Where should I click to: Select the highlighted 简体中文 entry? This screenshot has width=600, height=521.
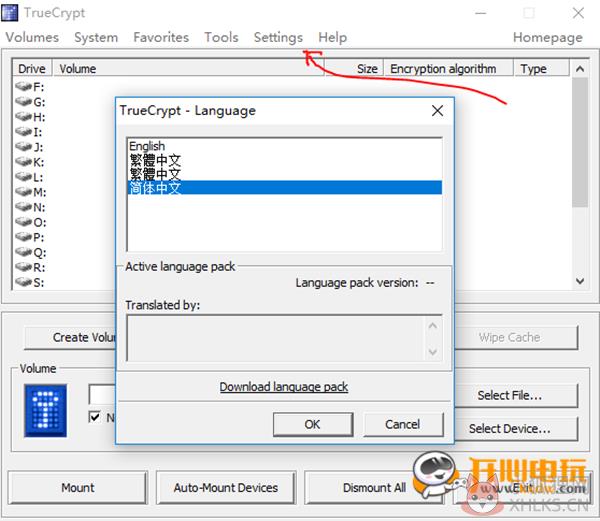285,187
